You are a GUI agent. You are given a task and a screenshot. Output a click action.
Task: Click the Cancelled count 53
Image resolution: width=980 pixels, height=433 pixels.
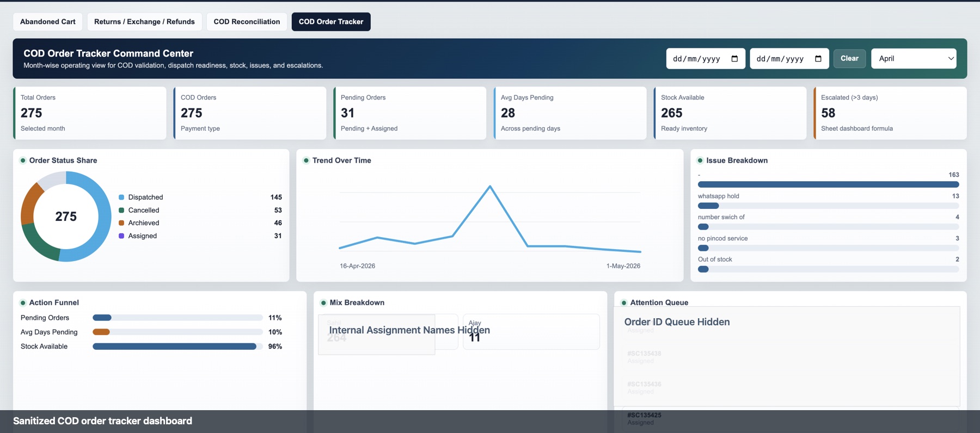pos(278,210)
